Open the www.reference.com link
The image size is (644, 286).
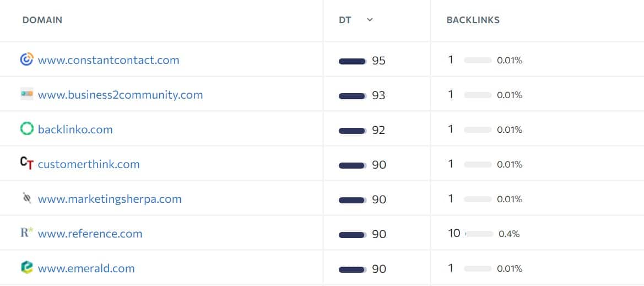click(90, 234)
